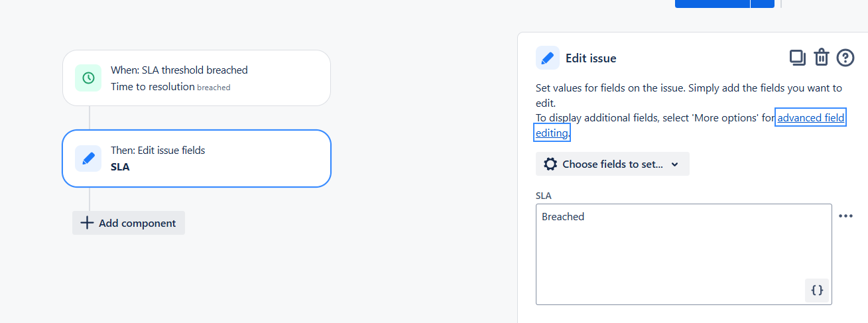
Task: Click inside the SLA text field containing 'Breached'
Action: click(684, 254)
